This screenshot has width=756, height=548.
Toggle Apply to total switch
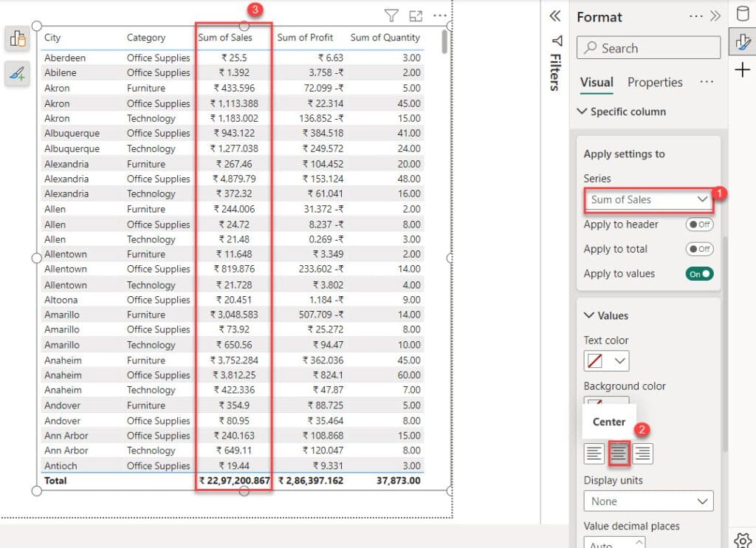coord(700,249)
